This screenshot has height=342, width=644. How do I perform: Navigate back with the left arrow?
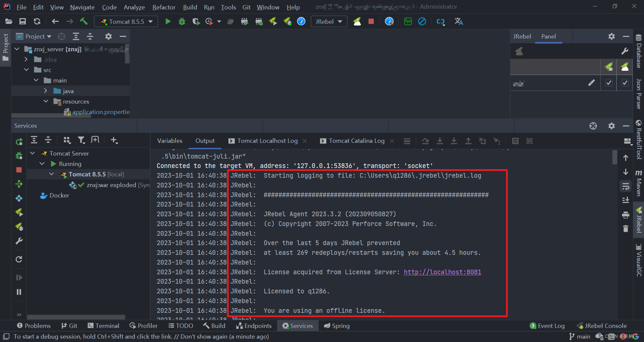point(55,21)
